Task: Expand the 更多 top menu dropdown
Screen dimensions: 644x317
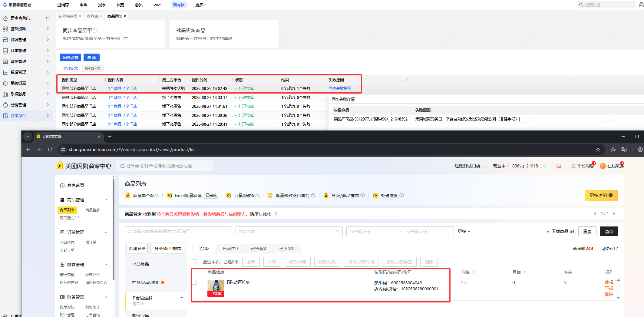Action: tap(200, 5)
